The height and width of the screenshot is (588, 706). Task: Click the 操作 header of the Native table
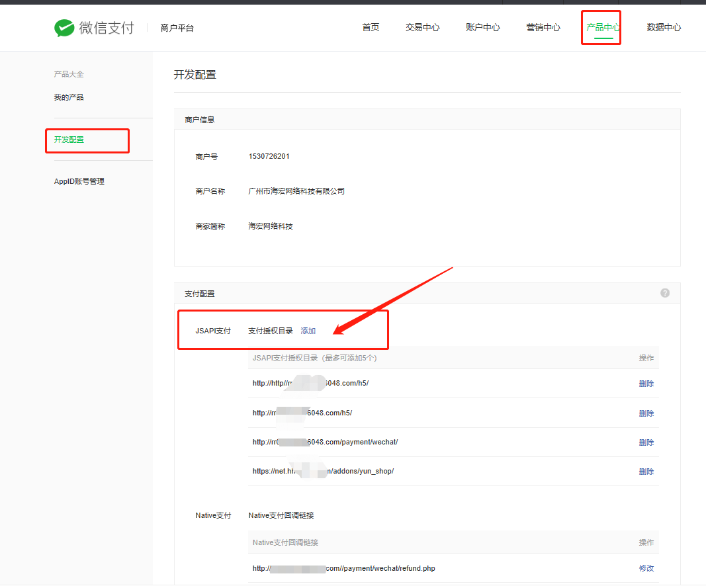point(646,542)
